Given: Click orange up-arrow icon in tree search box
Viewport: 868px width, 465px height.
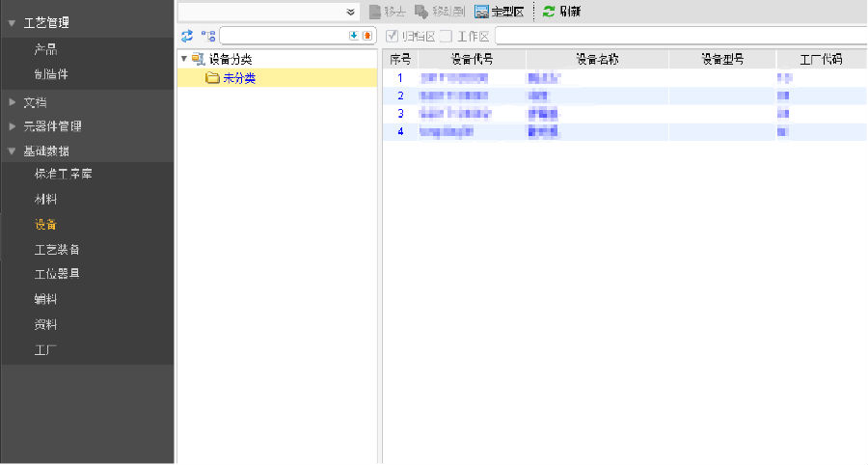Looking at the screenshot, I should (x=367, y=36).
